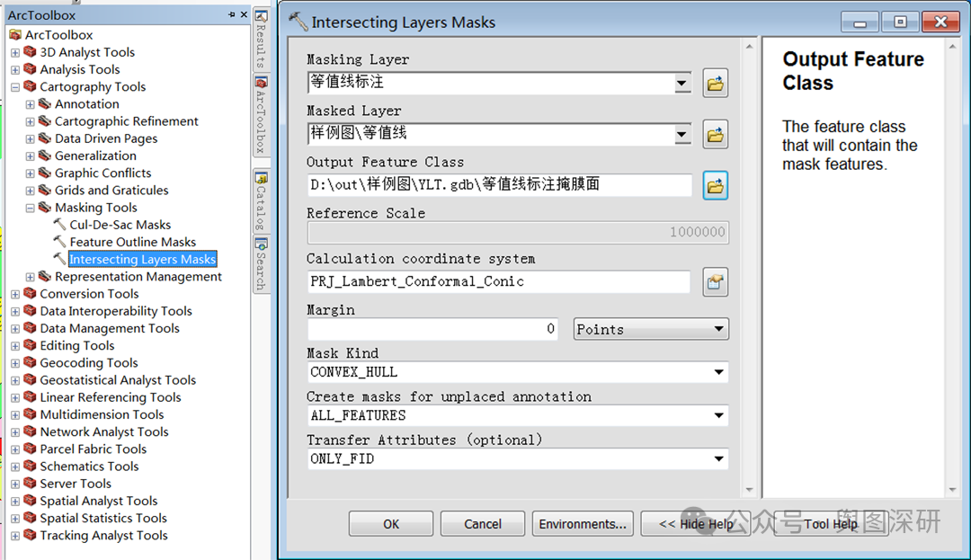Browse for Output Feature Class location
The height and width of the screenshot is (560, 971).
coord(716,186)
